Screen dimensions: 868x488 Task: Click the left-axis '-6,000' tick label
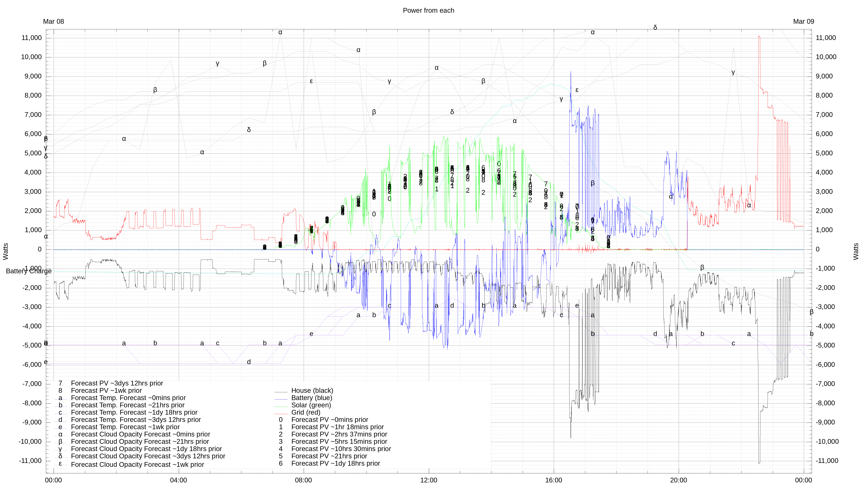pos(32,365)
